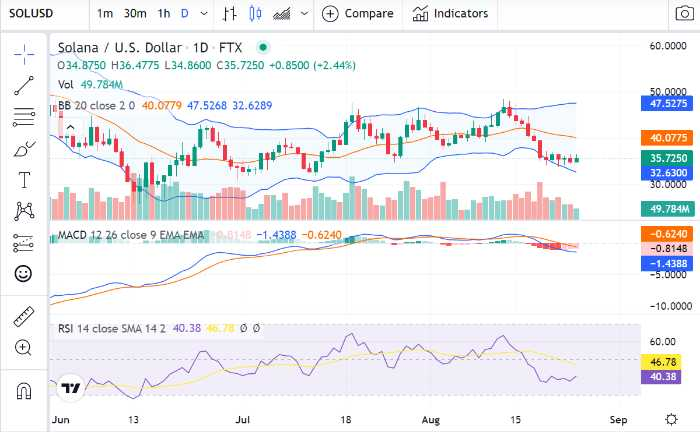Image resolution: width=700 pixels, height=435 pixels.
Task: Open chart settings gear icon
Action: tap(671, 419)
